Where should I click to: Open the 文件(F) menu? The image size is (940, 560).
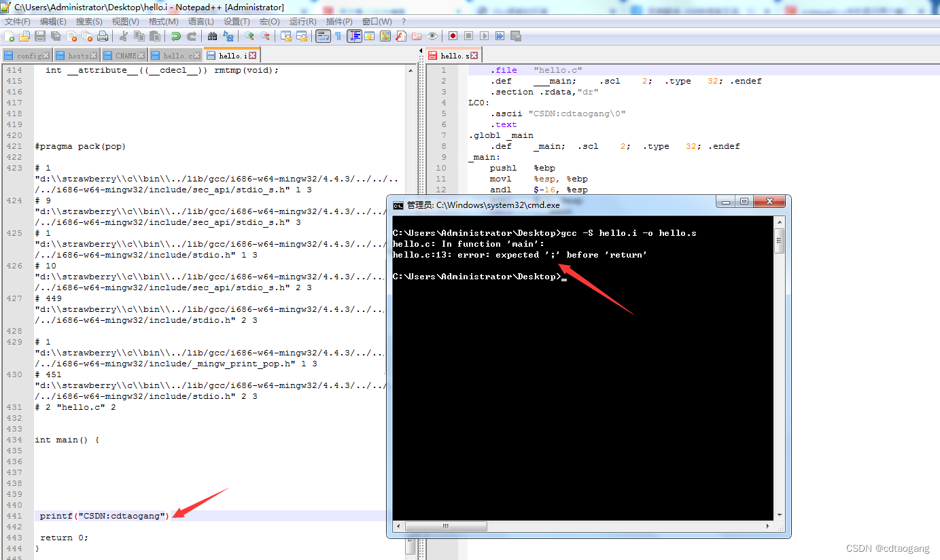click(18, 22)
